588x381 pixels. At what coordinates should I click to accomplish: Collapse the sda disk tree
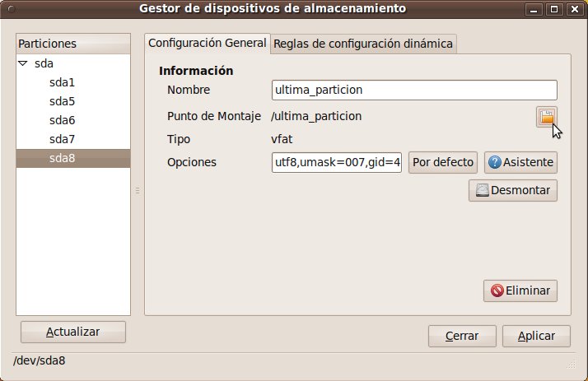point(23,63)
